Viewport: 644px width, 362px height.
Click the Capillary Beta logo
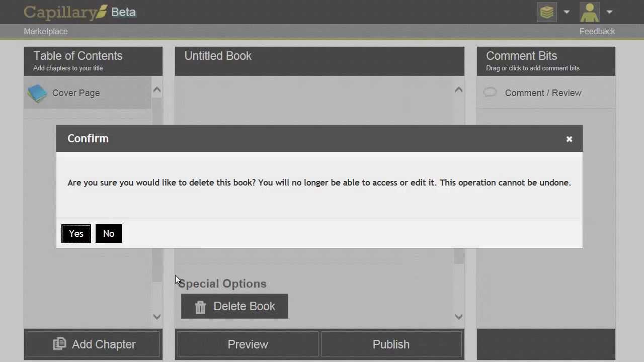(79, 12)
